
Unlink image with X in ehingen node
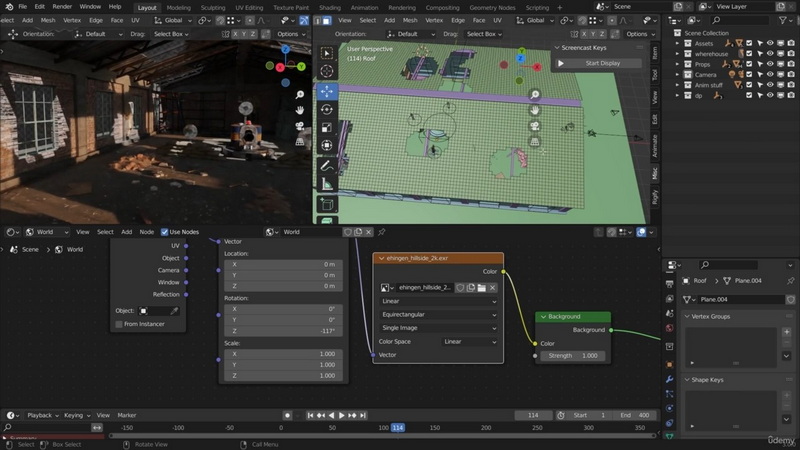[492, 288]
